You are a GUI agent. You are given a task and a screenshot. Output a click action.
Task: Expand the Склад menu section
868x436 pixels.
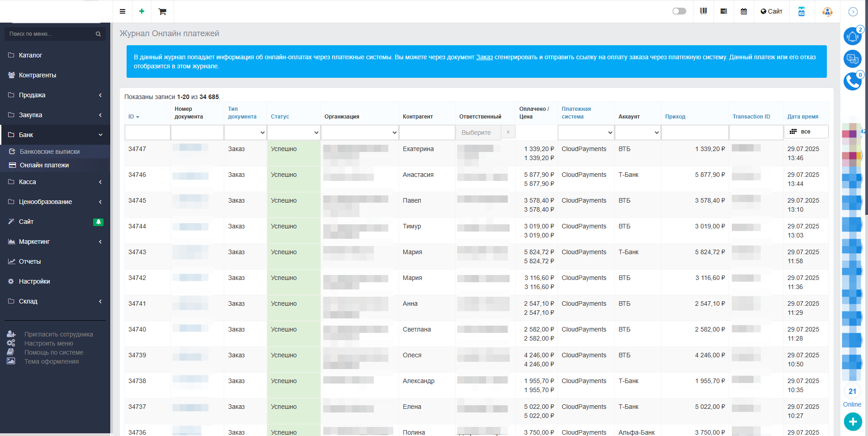point(55,301)
